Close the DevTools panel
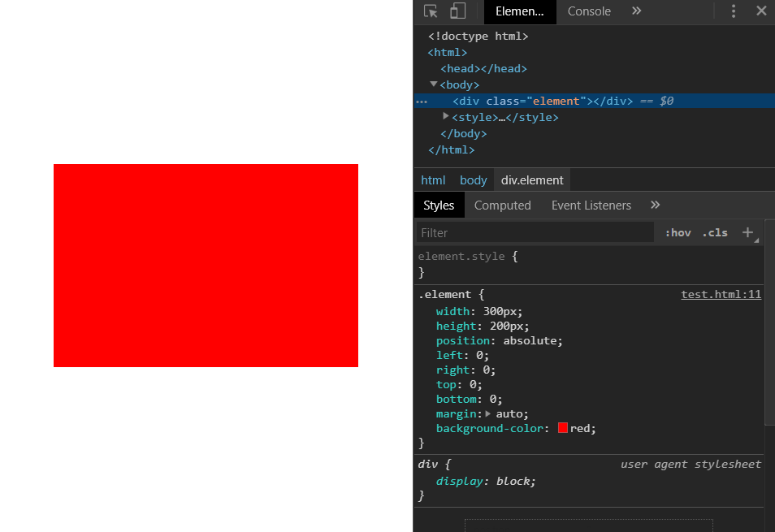Image resolution: width=775 pixels, height=532 pixels. pos(761,11)
